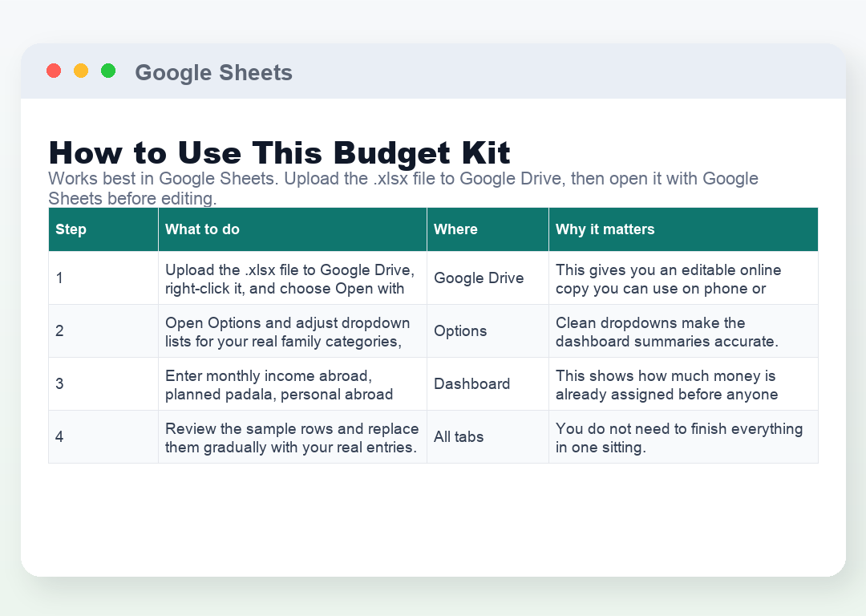Viewport: 866px width, 616px height.
Task: Select the 'Enter monthly income abroad' cell
Action: (293, 384)
